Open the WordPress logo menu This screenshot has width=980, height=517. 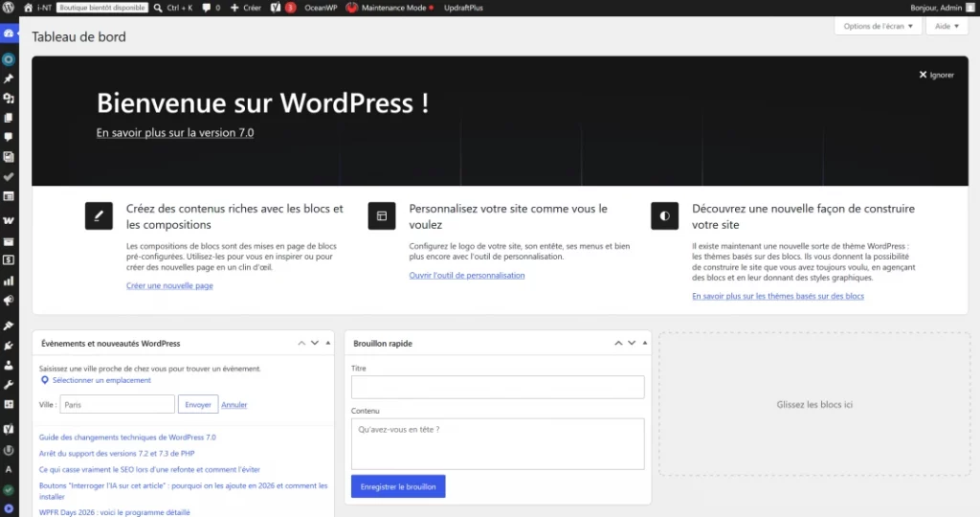(x=8, y=8)
